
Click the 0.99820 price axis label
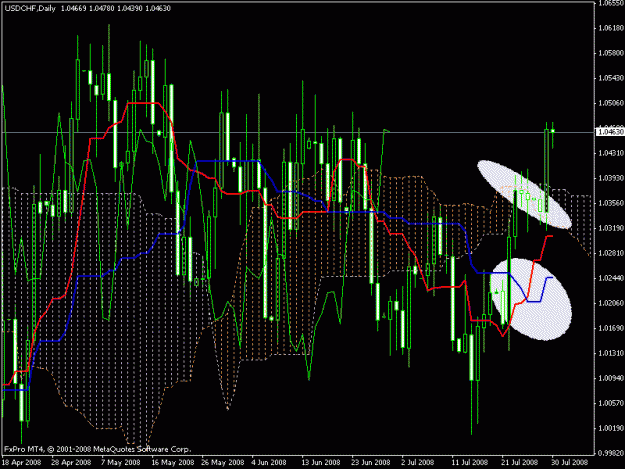[611, 453]
